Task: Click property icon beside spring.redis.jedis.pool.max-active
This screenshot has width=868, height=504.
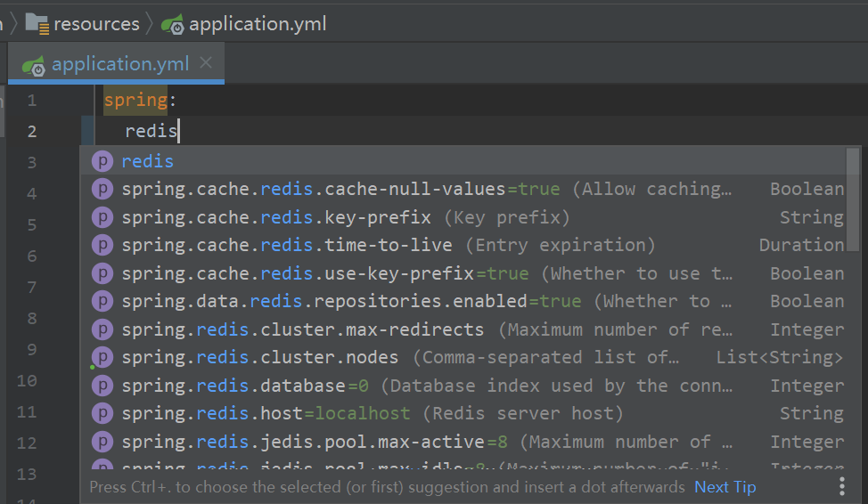Action: pos(103,442)
